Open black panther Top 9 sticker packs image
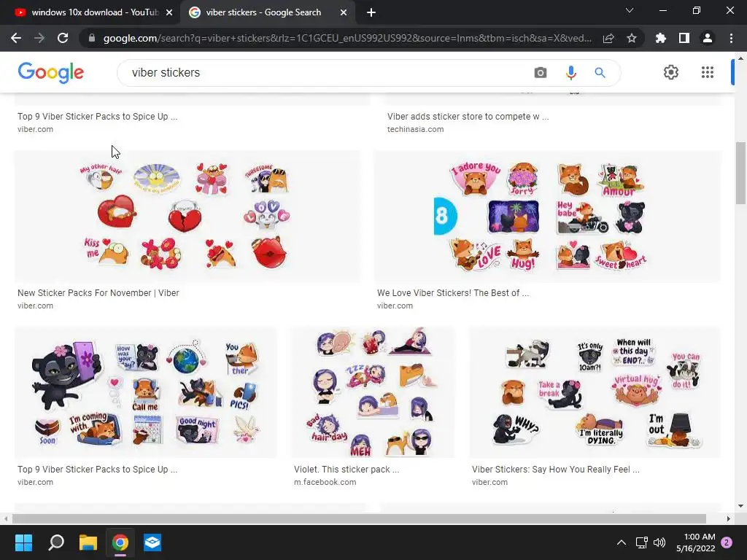Image resolution: width=747 pixels, height=560 pixels. click(146, 392)
